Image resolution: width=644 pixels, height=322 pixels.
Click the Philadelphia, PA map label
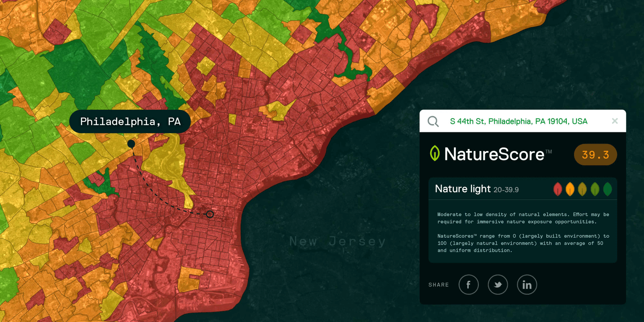point(130,122)
